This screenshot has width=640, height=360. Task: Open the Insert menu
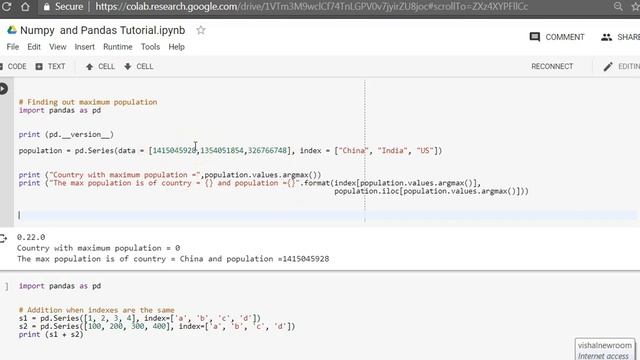pos(84,47)
